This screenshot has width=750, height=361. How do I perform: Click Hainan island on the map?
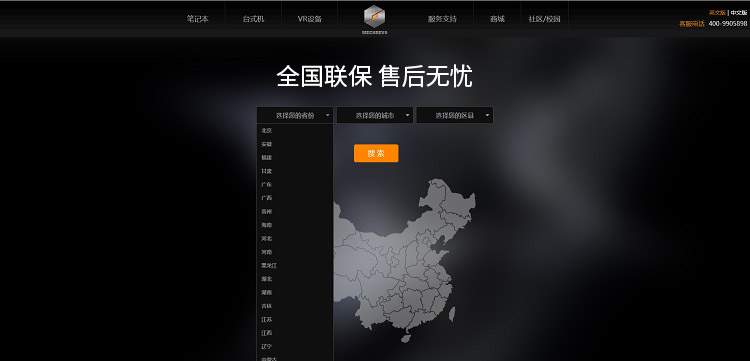point(406,338)
